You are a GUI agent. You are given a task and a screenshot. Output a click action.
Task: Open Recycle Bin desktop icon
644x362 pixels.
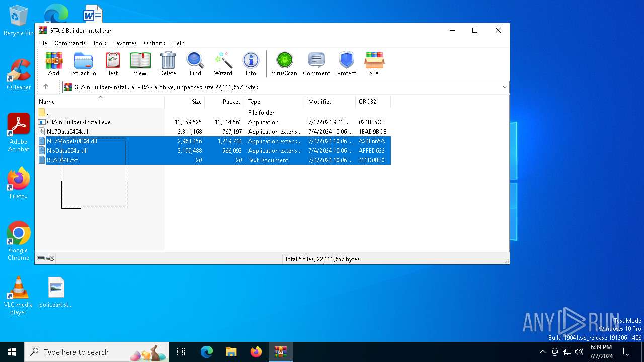point(19,21)
